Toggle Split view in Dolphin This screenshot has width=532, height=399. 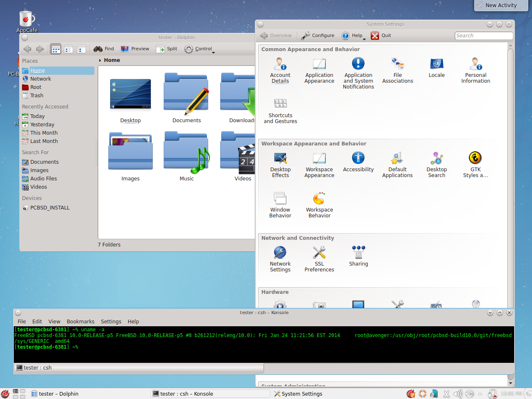click(167, 49)
